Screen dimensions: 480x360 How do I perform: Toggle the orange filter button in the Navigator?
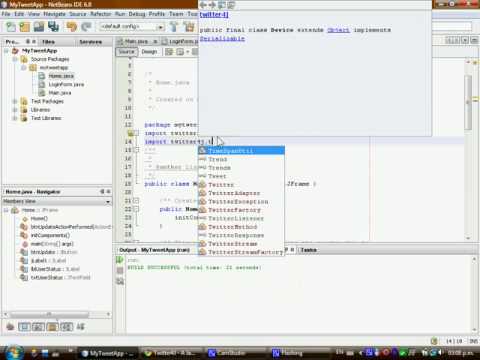point(52,327)
